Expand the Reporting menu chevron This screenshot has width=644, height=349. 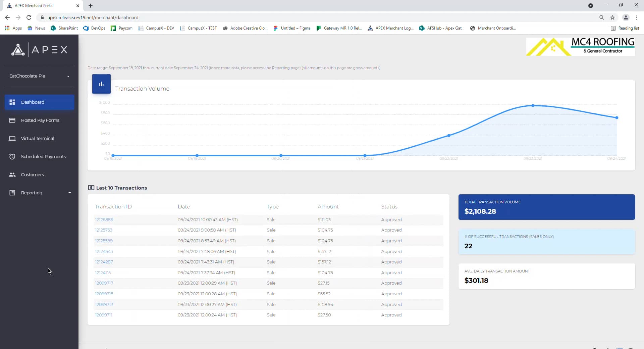point(70,193)
